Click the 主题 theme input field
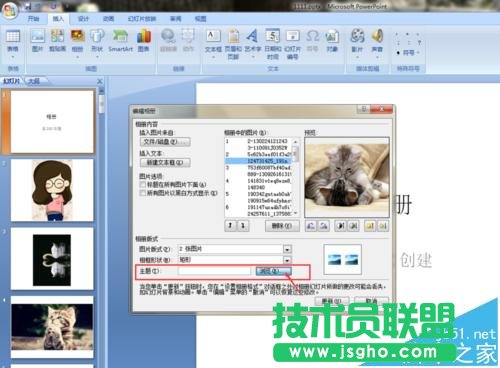Screen dimensions: 500x368 [x=214, y=271]
